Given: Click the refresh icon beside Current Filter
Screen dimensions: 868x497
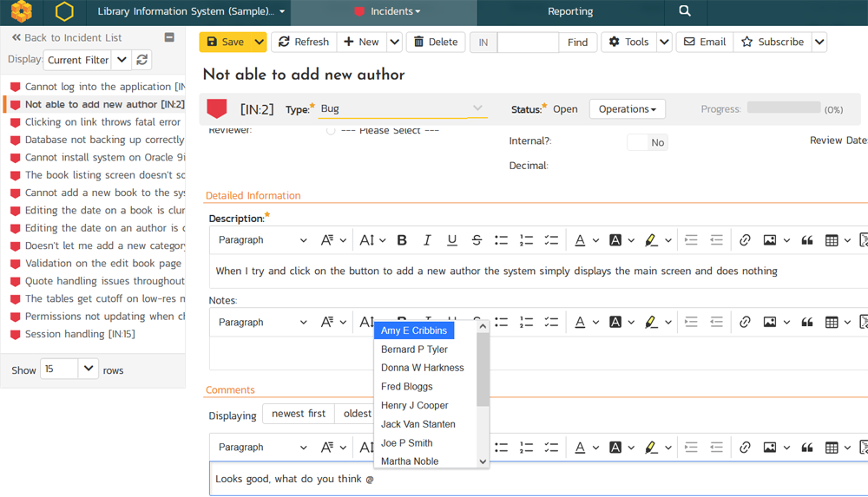Looking at the screenshot, I should click(x=142, y=60).
